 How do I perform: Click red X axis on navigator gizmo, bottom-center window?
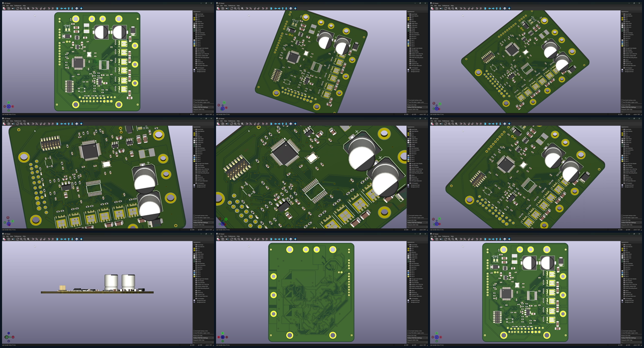click(x=218, y=337)
